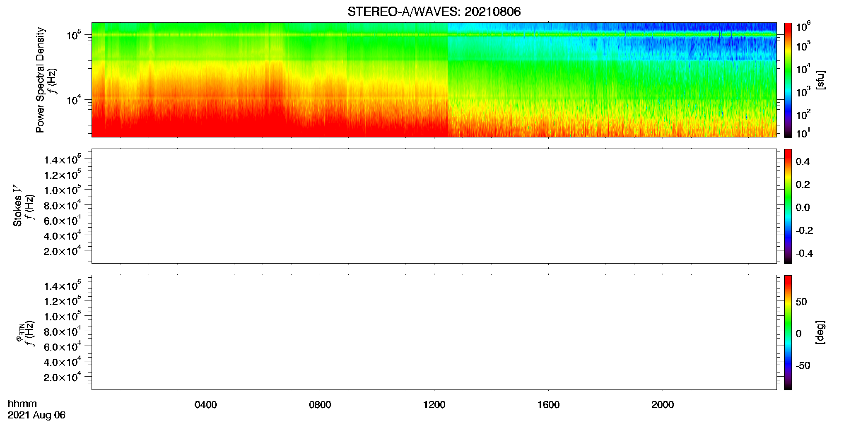
Task: Click the Stokes V axis label
Action: 17,206
